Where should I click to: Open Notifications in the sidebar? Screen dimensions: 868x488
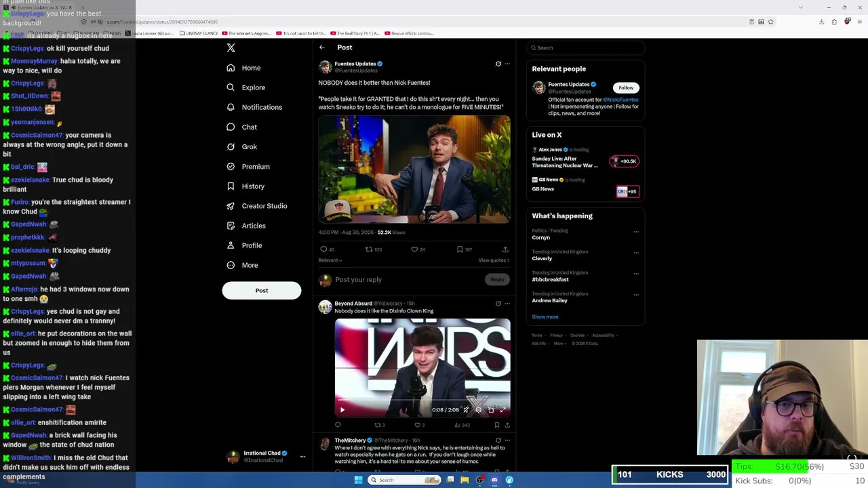[254, 107]
